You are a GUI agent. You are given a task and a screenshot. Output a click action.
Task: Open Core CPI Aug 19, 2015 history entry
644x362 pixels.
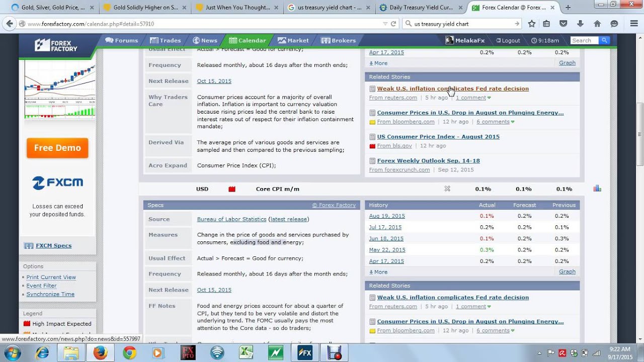tap(387, 216)
